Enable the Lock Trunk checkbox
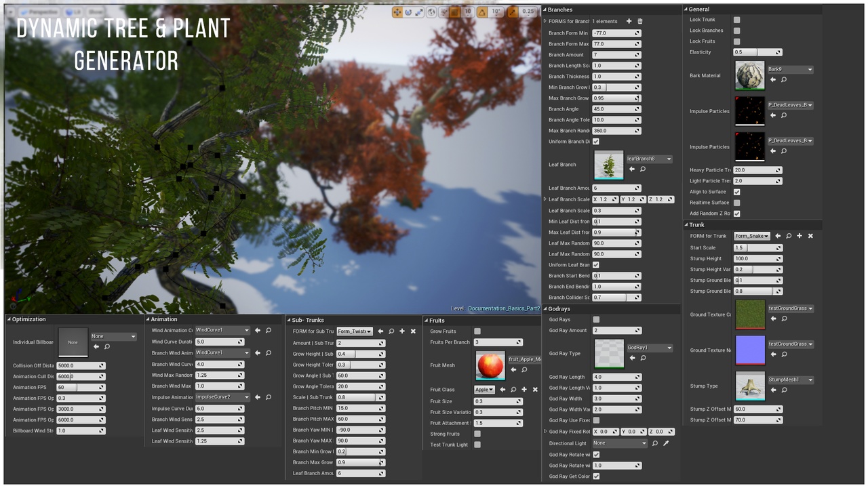Image resolution: width=868 pixels, height=488 pixels. tap(736, 20)
